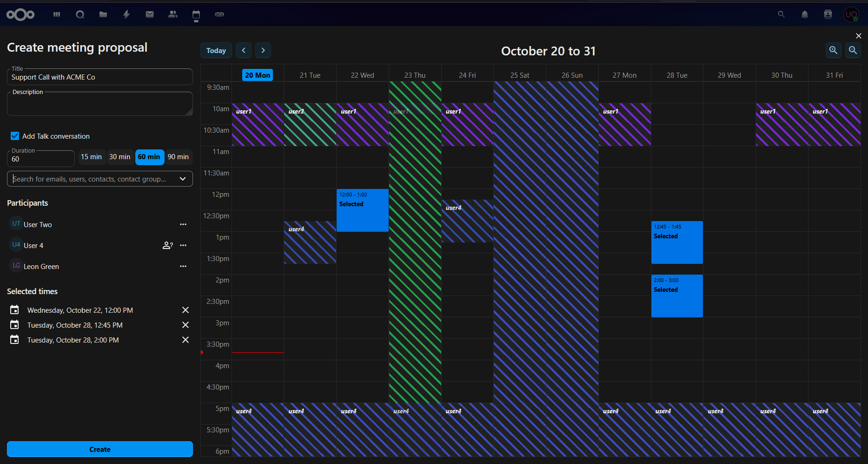Open the Dashboard grid icon
The height and width of the screenshot is (464, 868).
tap(56, 14)
